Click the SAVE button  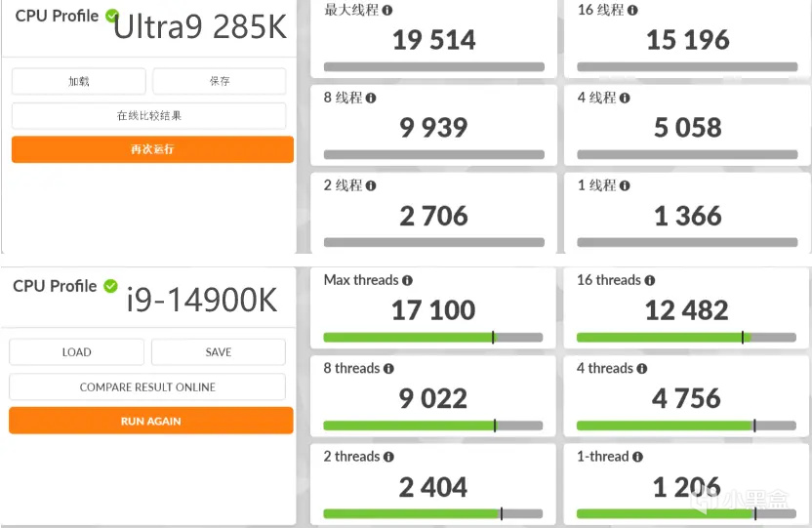coord(218,352)
